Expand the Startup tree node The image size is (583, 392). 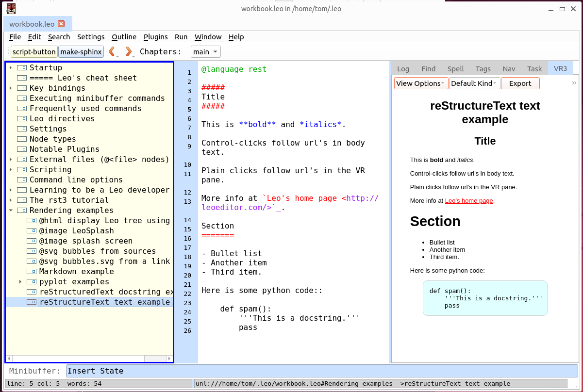tap(11, 68)
